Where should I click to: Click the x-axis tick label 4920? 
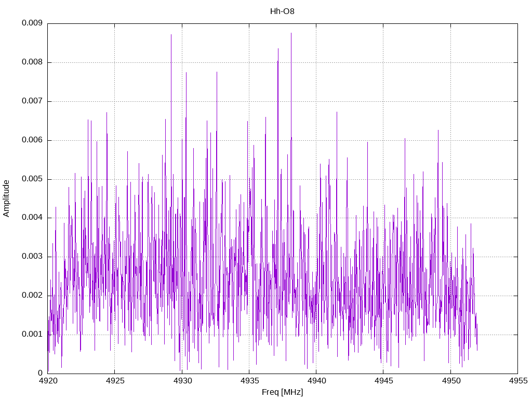pos(48,381)
